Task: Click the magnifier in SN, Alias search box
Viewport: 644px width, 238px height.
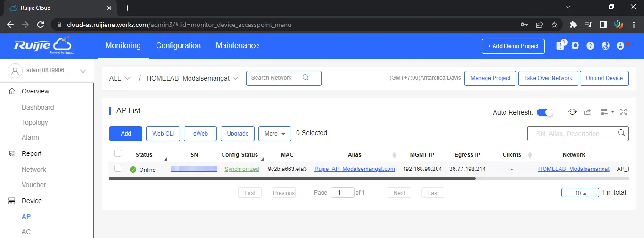Action: tap(621, 133)
